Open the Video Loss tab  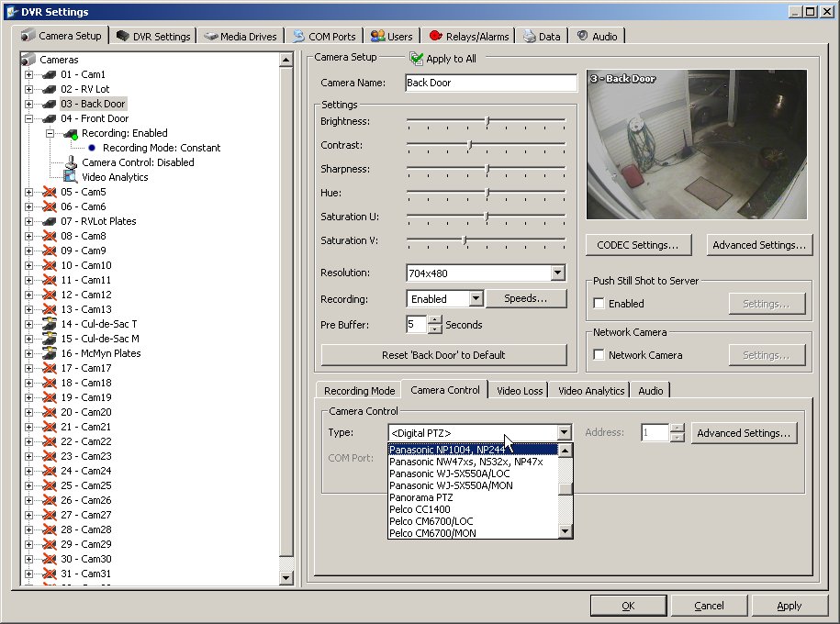point(520,391)
